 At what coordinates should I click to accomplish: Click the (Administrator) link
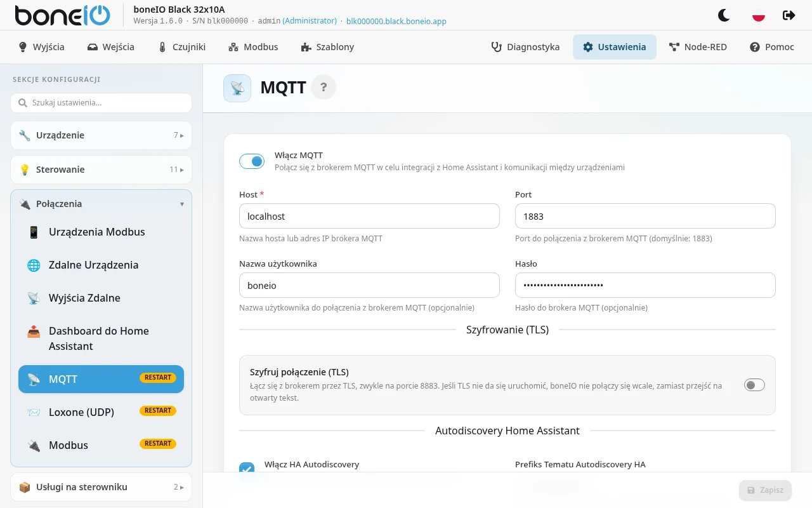[310, 21]
